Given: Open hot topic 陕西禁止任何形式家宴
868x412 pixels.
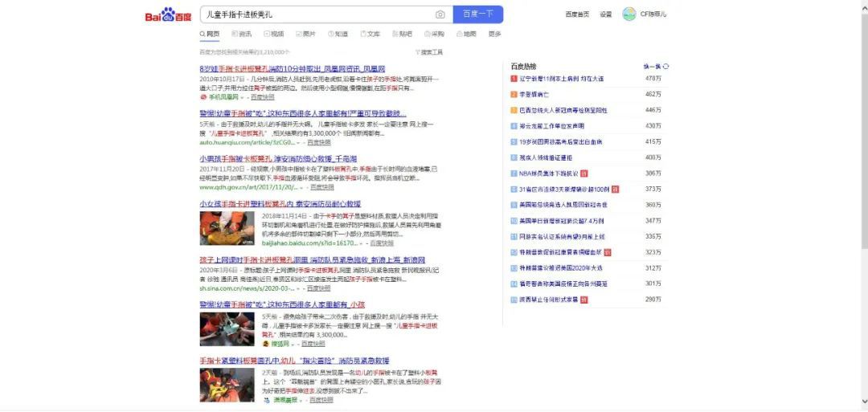Looking at the screenshot, I should click(x=548, y=300).
